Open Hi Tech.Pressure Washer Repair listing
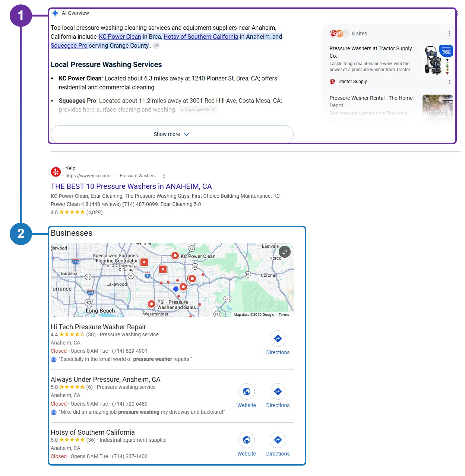Viewport: 465px width, 476px height. pos(98,327)
